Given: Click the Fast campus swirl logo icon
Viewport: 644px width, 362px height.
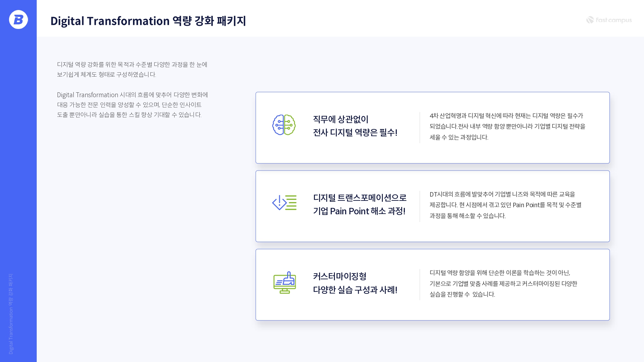Looking at the screenshot, I should 590,20.
